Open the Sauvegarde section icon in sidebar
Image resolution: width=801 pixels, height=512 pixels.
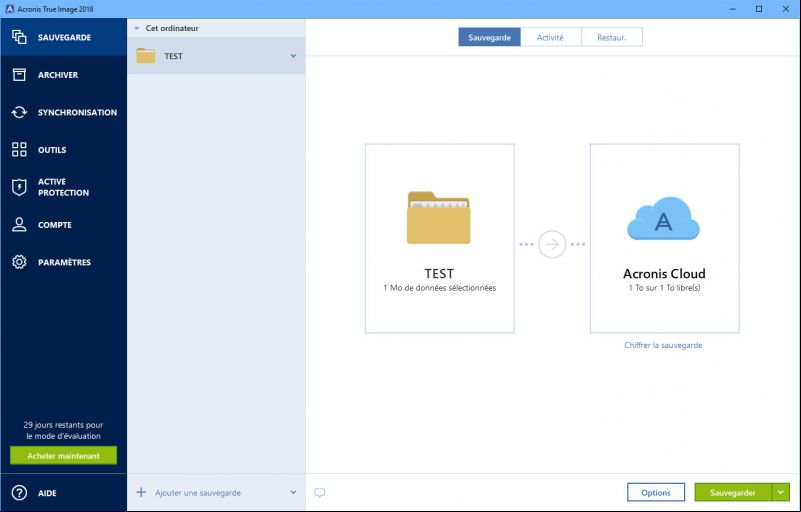click(x=19, y=37)
